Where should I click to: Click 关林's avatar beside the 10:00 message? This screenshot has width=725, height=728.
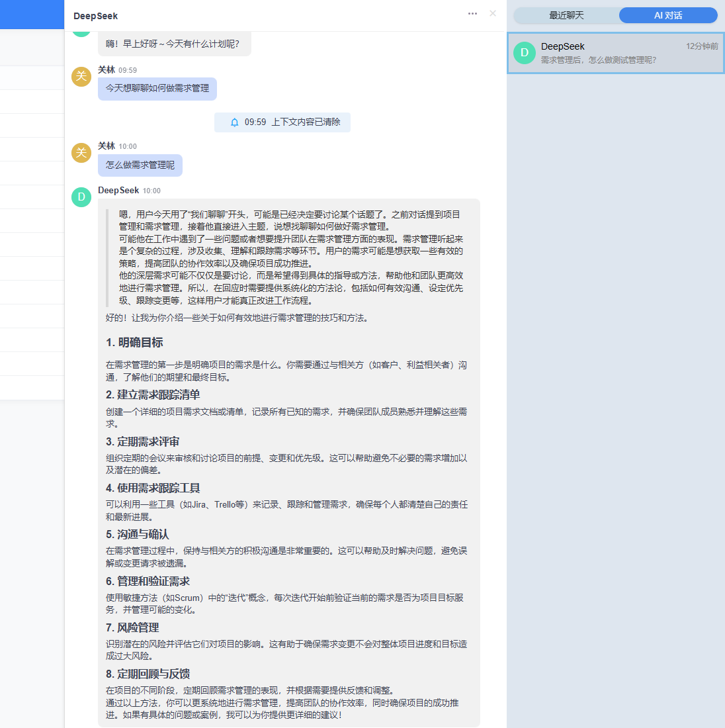[81, 153]
